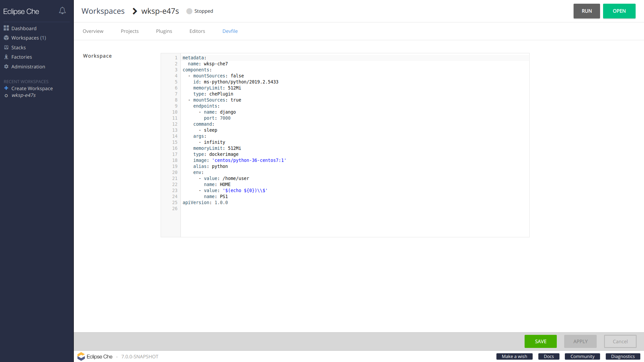Open the notifications bell icon

pos(62,11)
